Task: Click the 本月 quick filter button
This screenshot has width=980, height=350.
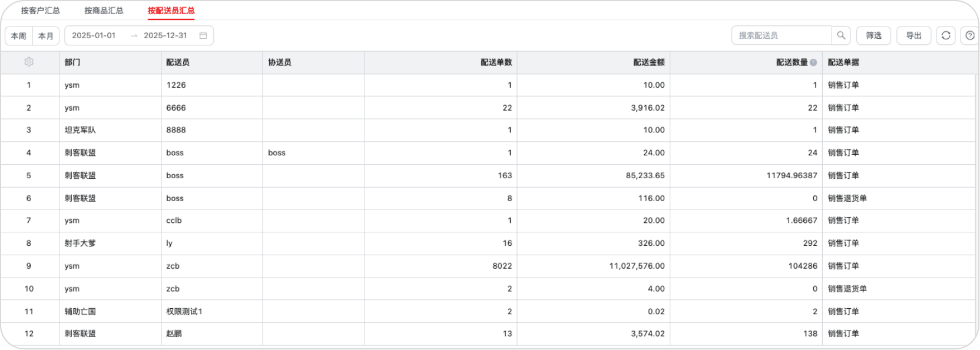Action: [x=46, y=36]
